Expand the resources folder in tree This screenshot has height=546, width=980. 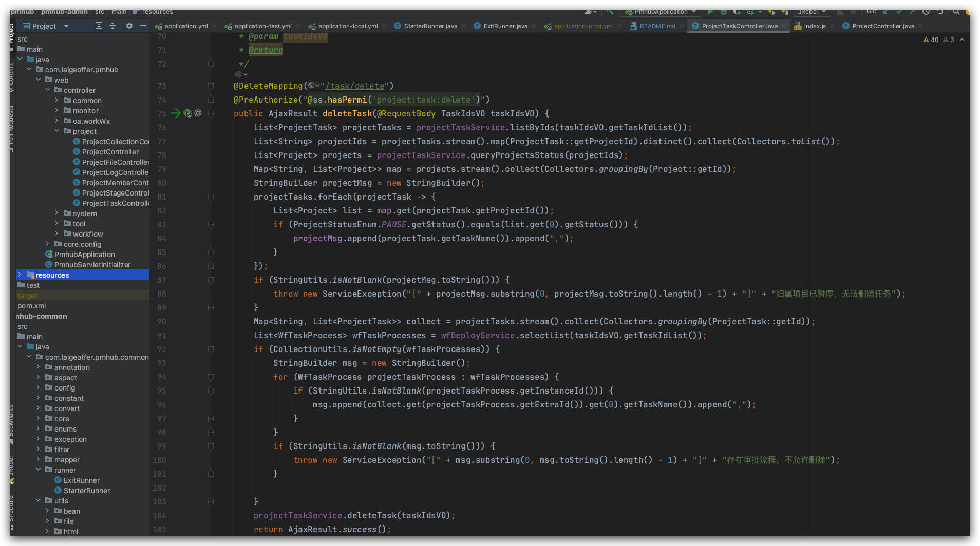[20, 275]
